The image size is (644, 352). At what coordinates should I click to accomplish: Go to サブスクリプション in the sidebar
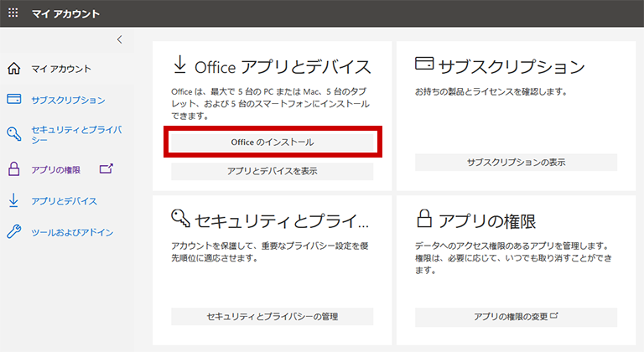[x=68, y=100]
